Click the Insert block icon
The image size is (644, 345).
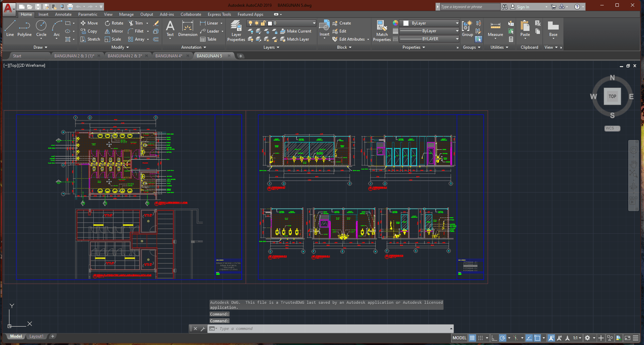click(324, 29)
